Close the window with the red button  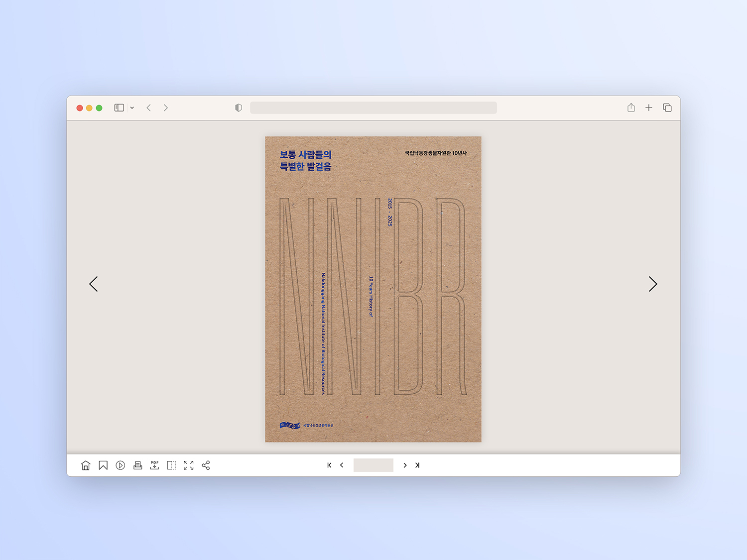tap(80, 108)
